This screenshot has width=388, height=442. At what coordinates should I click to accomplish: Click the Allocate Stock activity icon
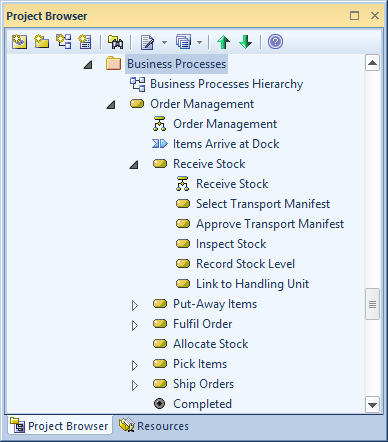[x=160, y=343]
